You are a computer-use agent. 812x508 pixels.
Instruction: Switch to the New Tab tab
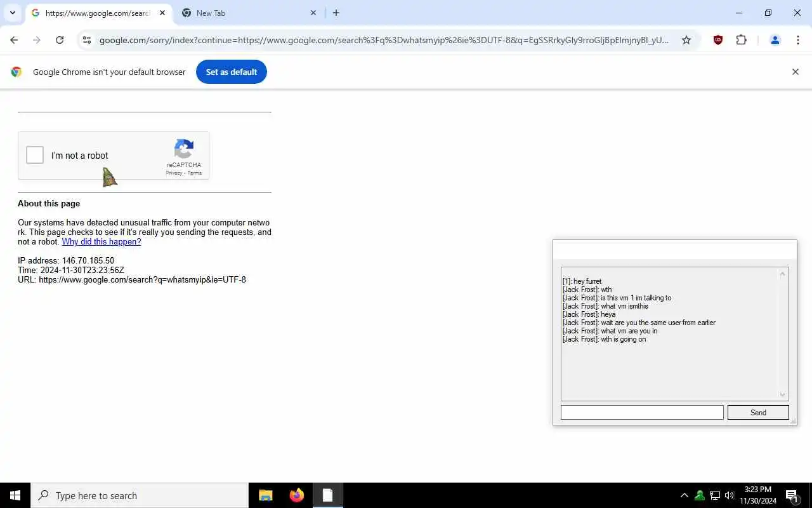(249, 13)
